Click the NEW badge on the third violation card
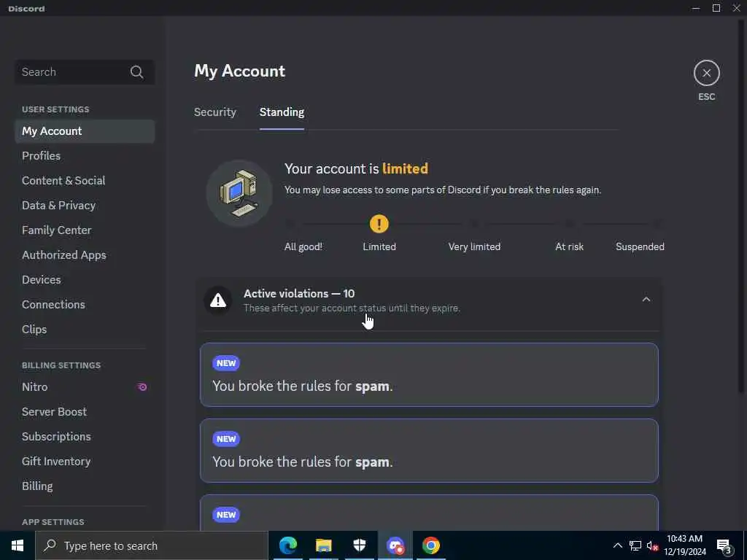This screenshot has height=560, width=747. point(226,514)
